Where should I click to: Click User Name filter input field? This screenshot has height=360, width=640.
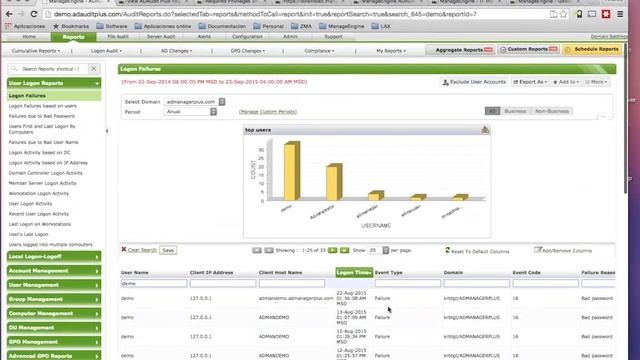pos(153,283)
